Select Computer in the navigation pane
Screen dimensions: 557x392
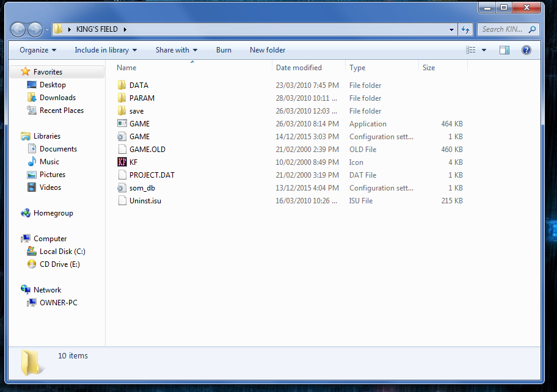[x=50, y=239]
